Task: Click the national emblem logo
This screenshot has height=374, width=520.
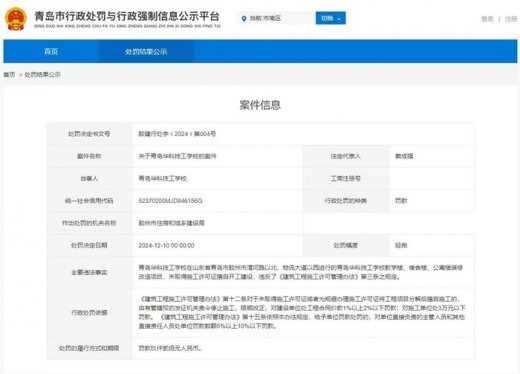Action: pos(15,18)
